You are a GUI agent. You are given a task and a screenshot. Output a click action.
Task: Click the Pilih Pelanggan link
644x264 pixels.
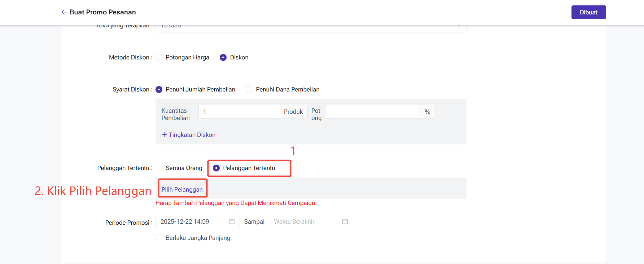coord(182,190)
